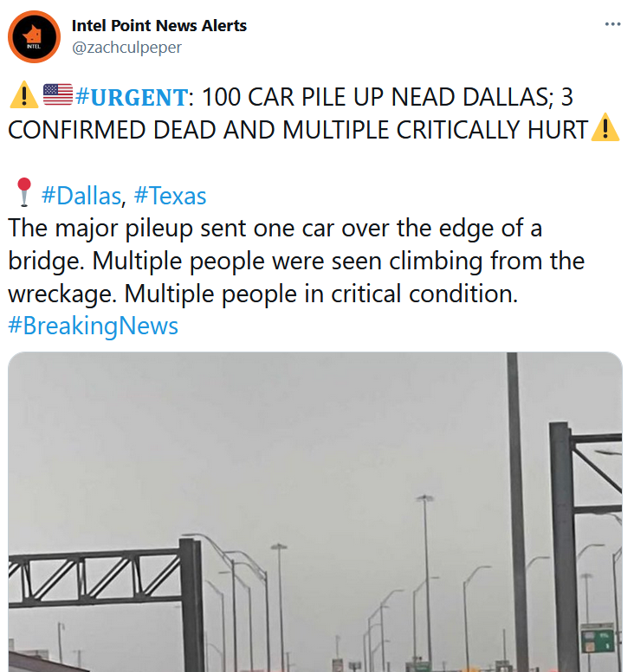Open the #BreakingNews hashtag
The image size is (634, 672).
click(93, 326)
